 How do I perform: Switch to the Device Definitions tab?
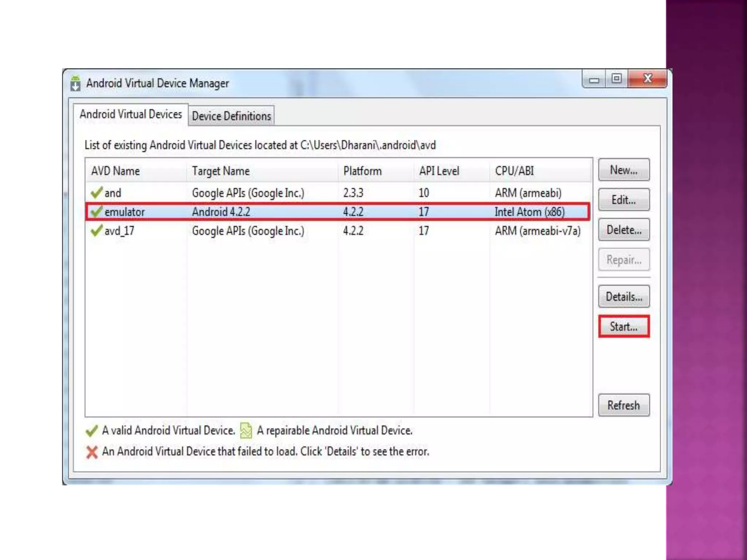tap(231, 116)
